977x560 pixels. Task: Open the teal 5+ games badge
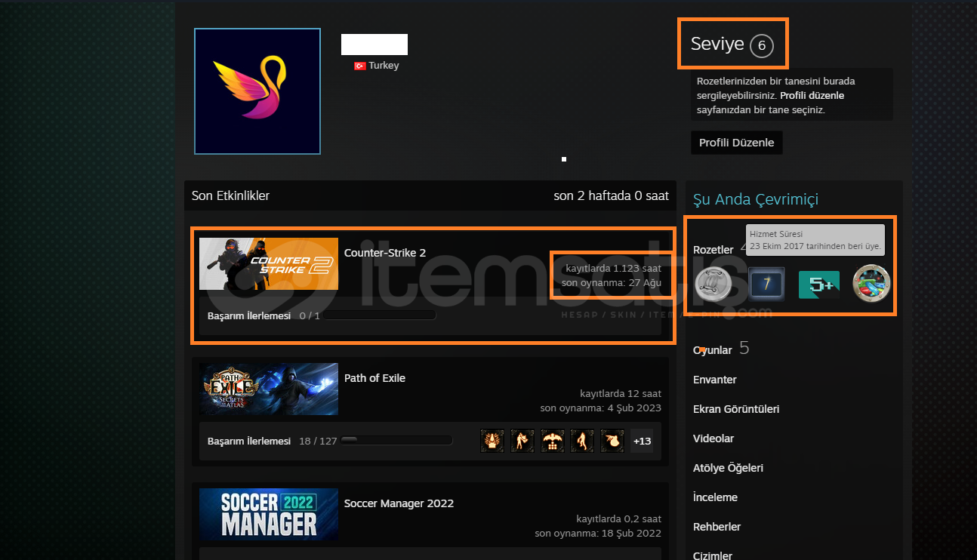819,285
